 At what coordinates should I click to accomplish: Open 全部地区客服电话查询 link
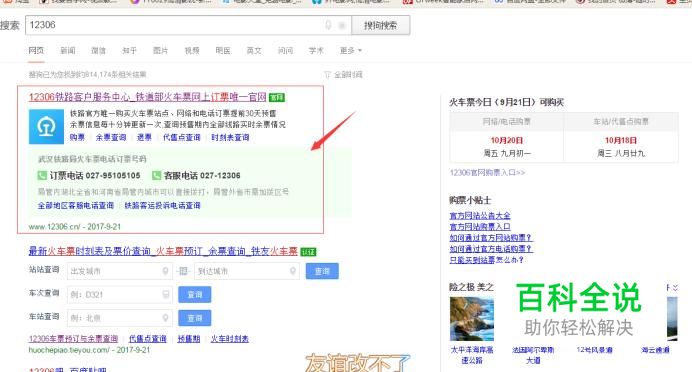click(76, 206)
